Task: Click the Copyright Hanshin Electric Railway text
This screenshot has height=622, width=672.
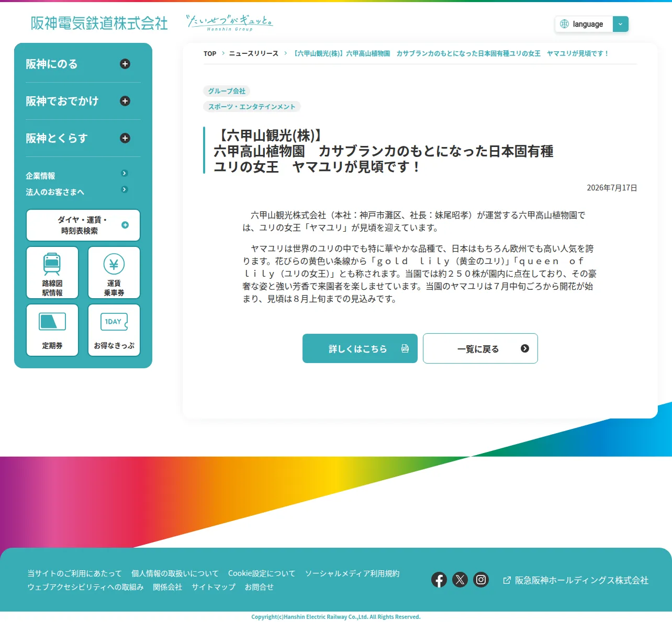Action: click(x=336, y=617)
